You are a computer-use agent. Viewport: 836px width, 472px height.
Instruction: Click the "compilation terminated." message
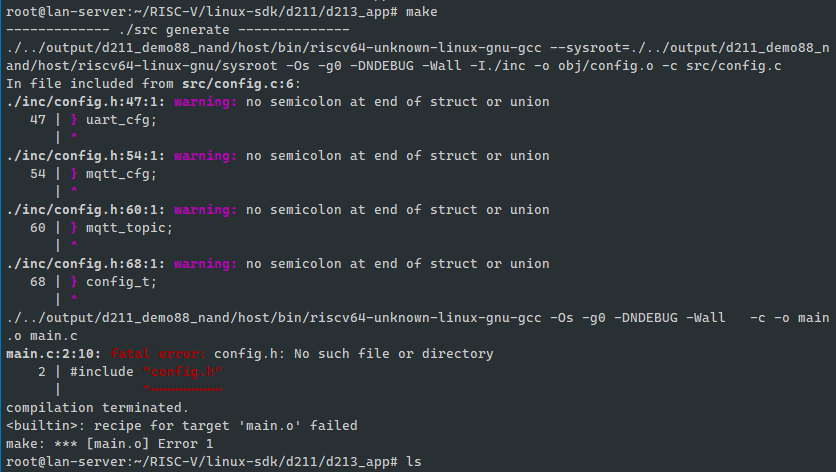[96, 407]
